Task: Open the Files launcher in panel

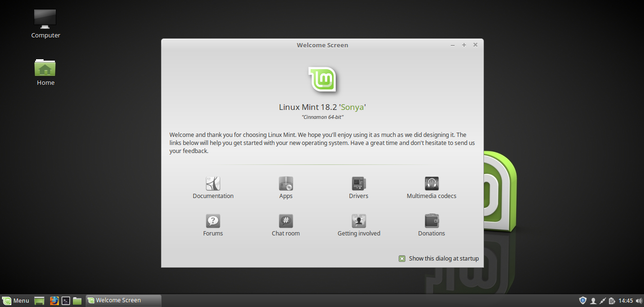Action: (77, 300)
